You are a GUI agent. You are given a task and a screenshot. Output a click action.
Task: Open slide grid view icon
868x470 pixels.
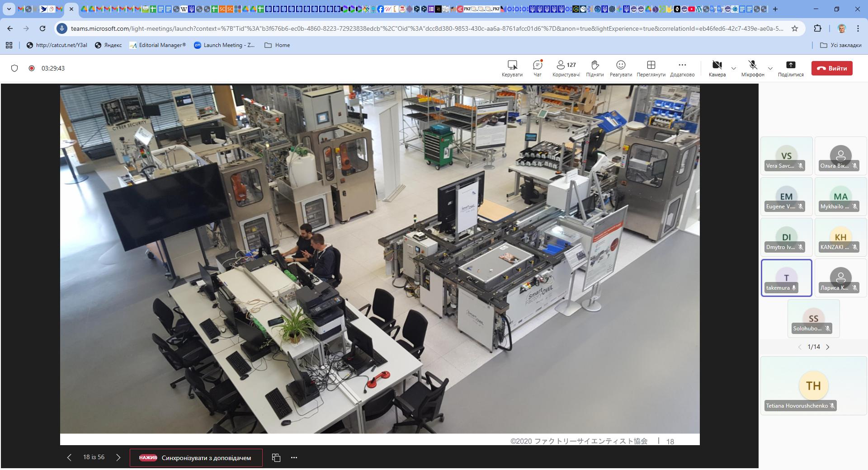click(x=276, y=457)
